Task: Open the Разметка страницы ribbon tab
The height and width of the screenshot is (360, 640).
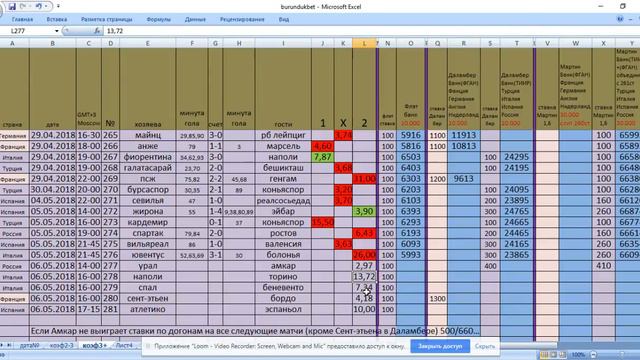Action: (107, 19)
